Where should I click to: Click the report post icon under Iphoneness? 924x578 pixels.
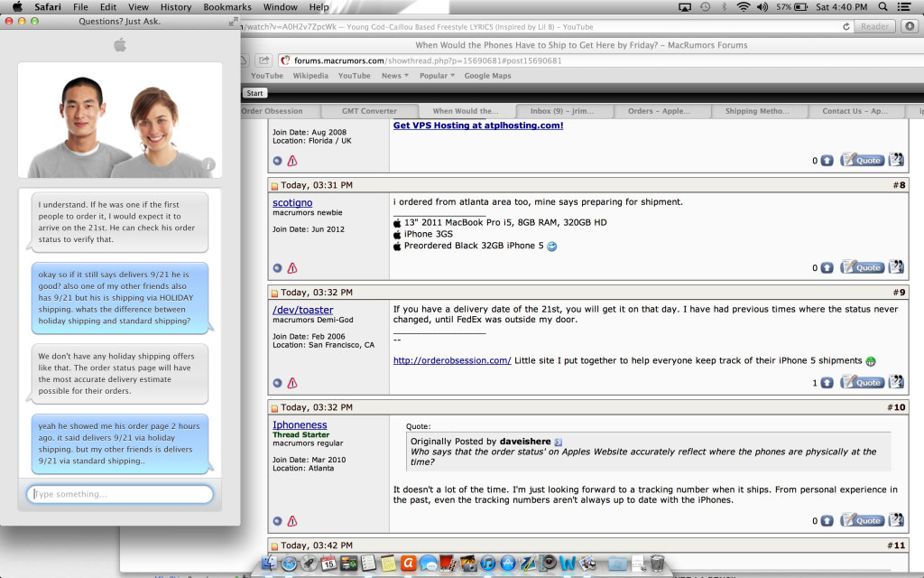pos(292,521)
